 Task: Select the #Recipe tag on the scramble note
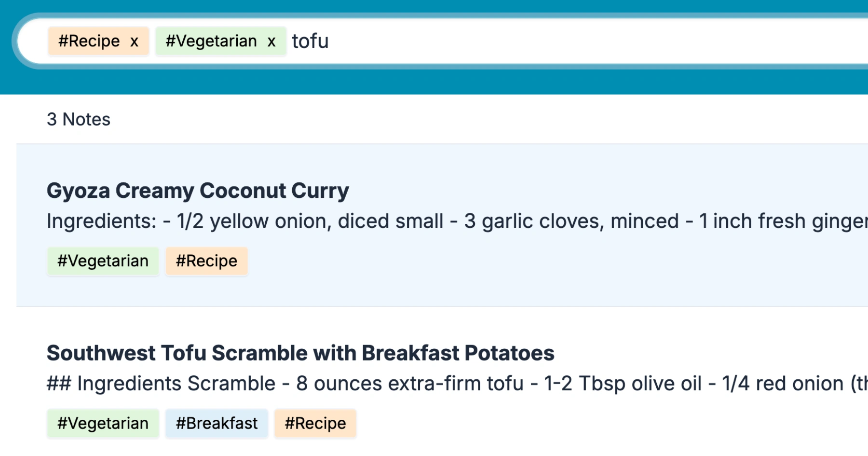[315, 423]
